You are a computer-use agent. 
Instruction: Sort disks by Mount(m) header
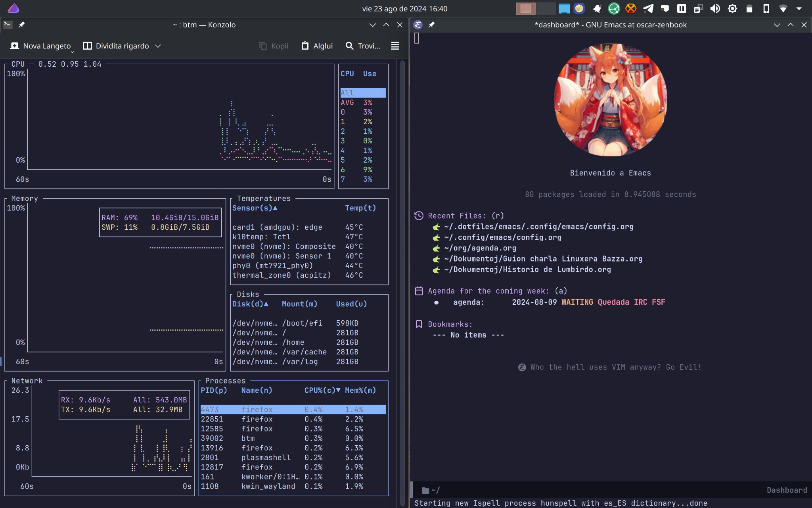(300, 304)
